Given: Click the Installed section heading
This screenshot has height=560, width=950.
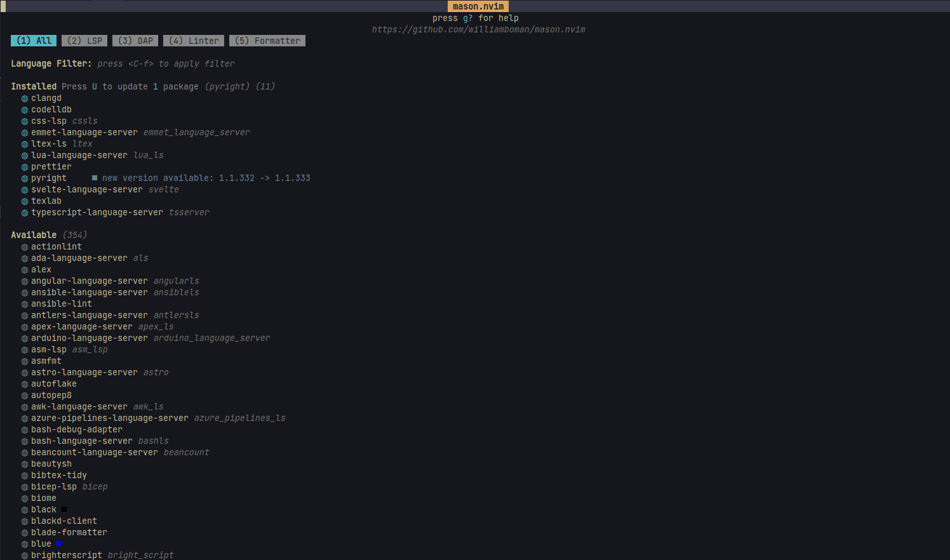Looking at the screenshot, I should point(34,86).
